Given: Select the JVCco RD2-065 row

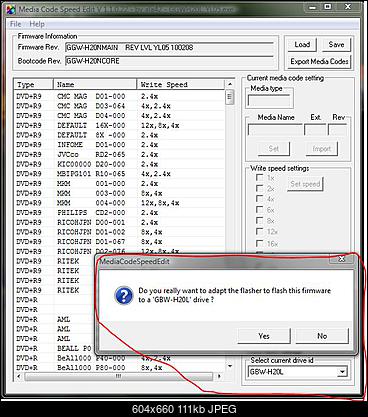Looking at the screenshot, I should [119, 154].
